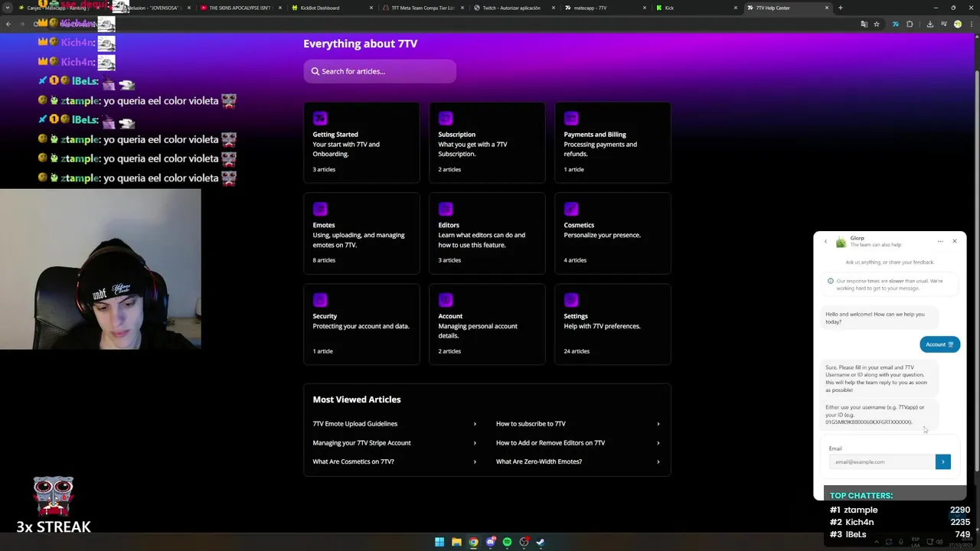Open the Security category icon
Screen dimensions: 980x551
click(320, 300)
